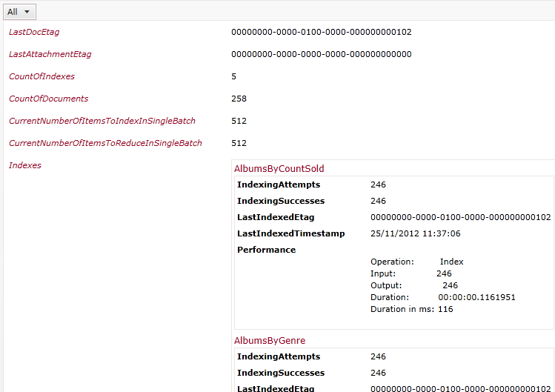Select the LastAttachmentEtag label
555x392 pixels.
(50, 54)
